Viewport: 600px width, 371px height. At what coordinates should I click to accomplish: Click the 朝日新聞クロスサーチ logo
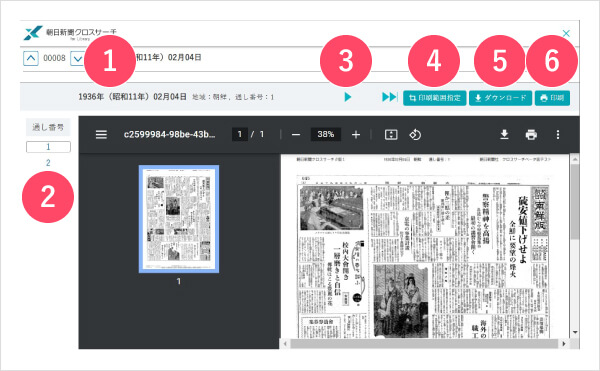click(70, 33)
